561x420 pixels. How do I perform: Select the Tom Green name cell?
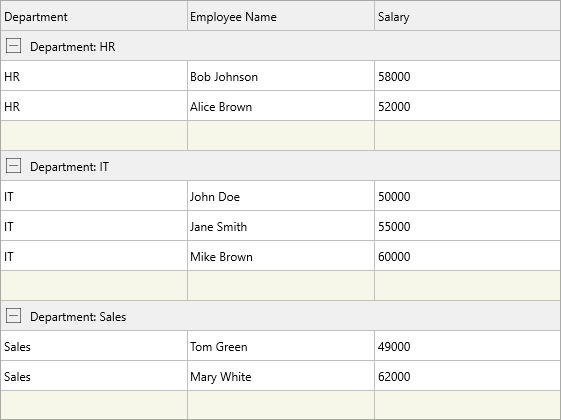[281, 346]
